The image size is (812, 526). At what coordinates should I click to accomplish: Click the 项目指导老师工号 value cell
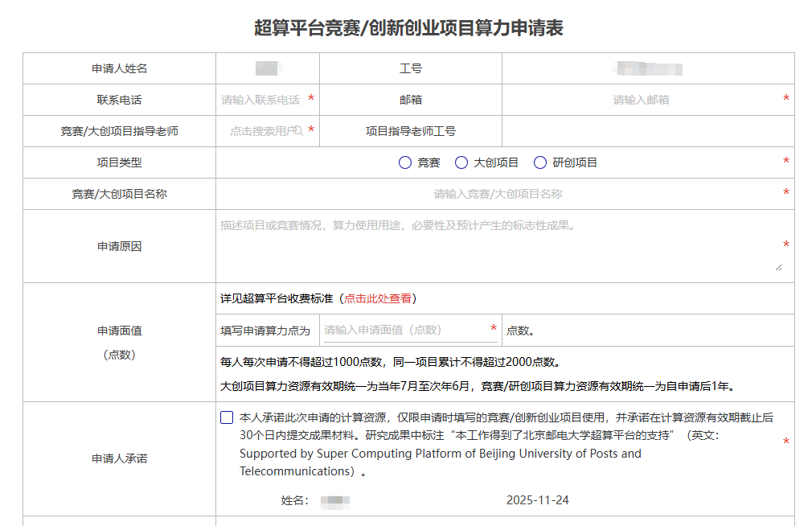point(647,131)
